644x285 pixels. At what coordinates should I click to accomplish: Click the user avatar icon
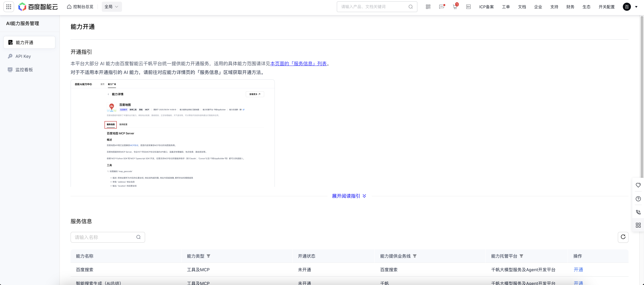pyautogui.click(x=627, y=7)
